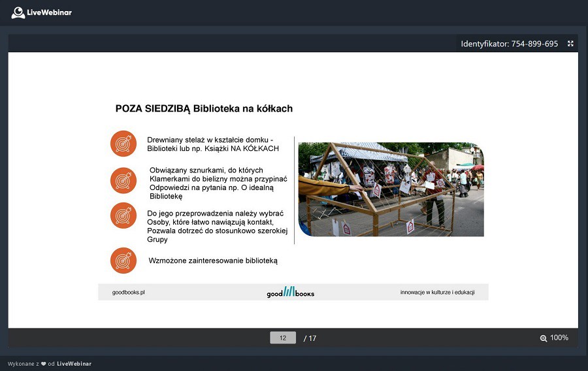Open the LiveWebinar link in footer
The width and height of the screenshot is (588, 371).
74,364
